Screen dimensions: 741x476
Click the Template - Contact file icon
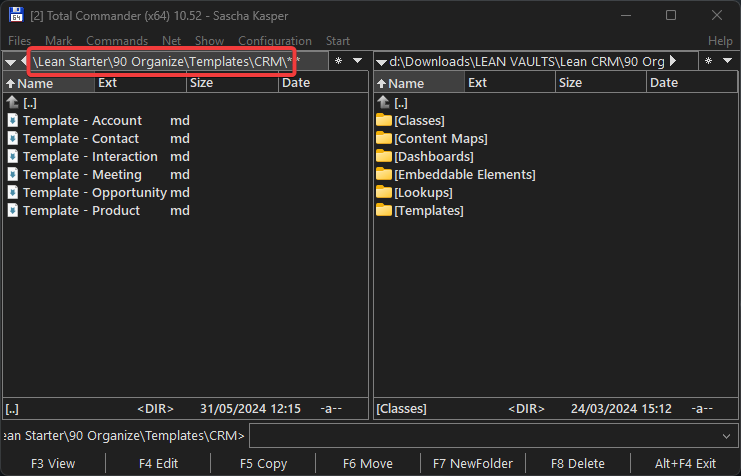(x=13, y=138)
